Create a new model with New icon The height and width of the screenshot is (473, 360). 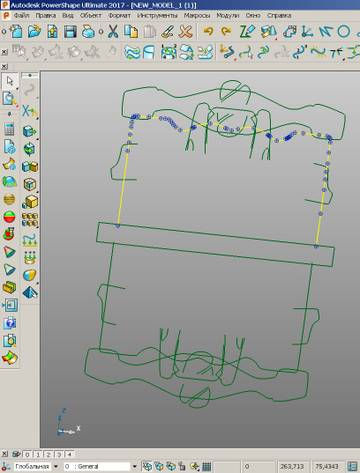click(x=16, y=31)
